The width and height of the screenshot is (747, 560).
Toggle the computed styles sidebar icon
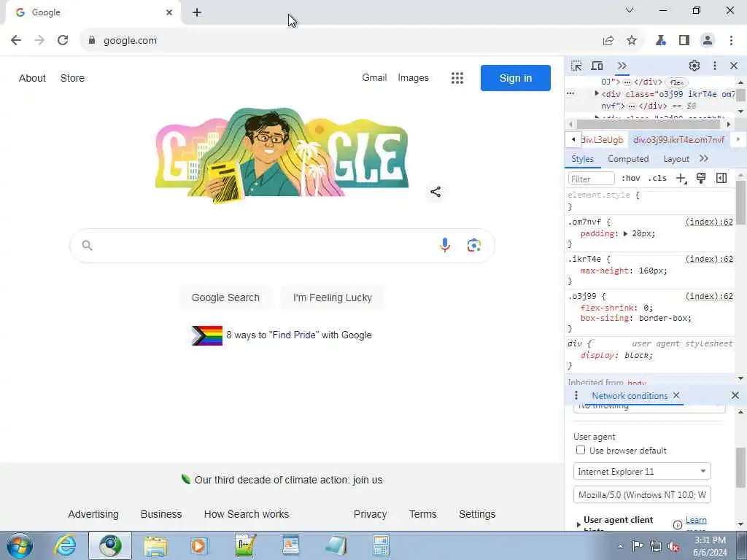pyautogui.click(x=721, y=178)
